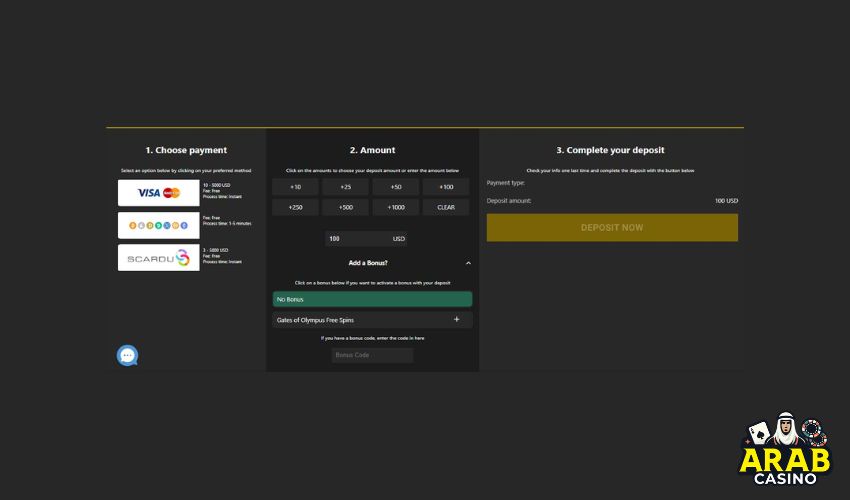Click the Deposit Now button

[x=612, y=228]
